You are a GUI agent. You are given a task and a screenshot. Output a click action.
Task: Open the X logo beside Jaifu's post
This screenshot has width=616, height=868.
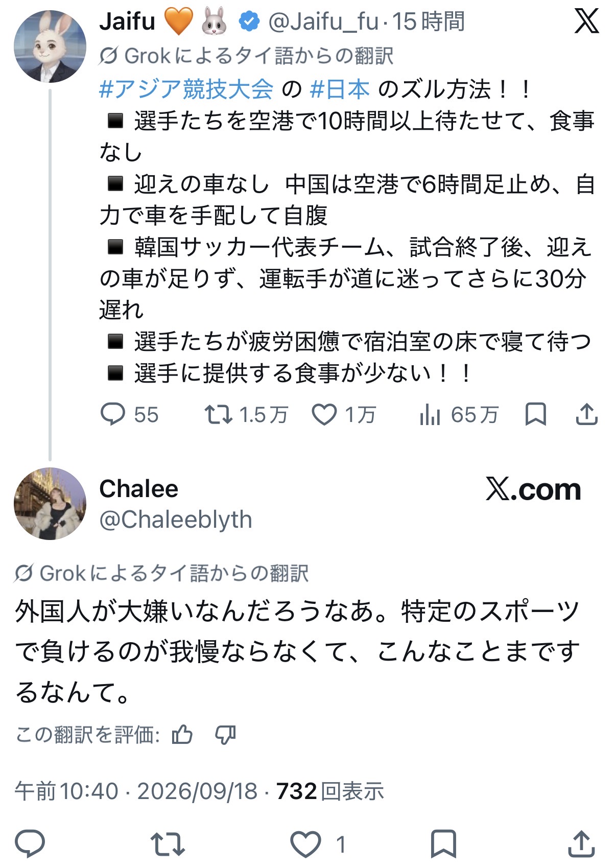click(586, 22)
